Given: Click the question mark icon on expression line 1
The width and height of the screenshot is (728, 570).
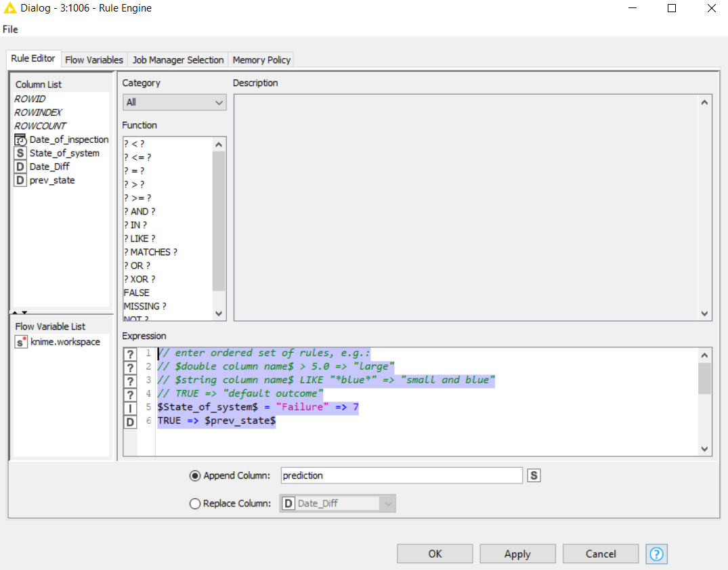Looking at the screenshot, I should [x=131, y=354].
